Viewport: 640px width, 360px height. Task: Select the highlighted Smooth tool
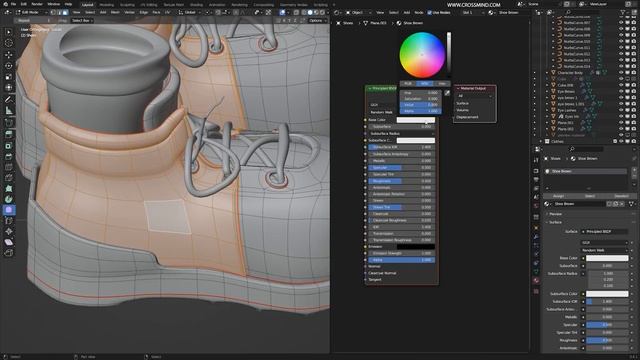[x=9, y=210]
